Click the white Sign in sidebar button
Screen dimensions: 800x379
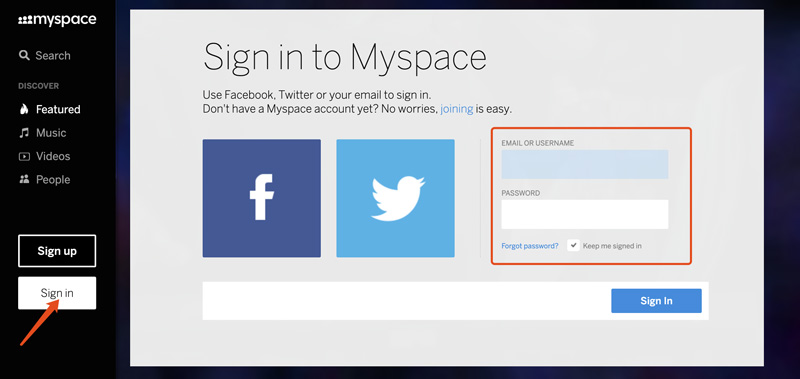pyautogui.click(x=57, y=293)
